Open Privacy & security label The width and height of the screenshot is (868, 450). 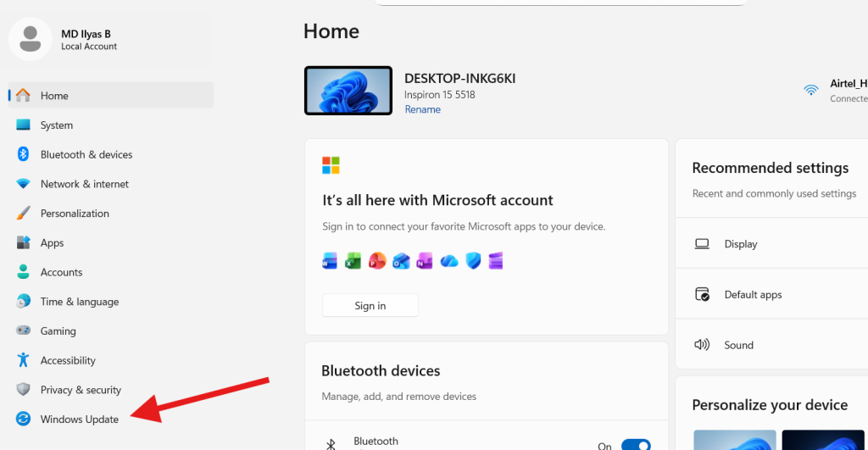point(81,389)
